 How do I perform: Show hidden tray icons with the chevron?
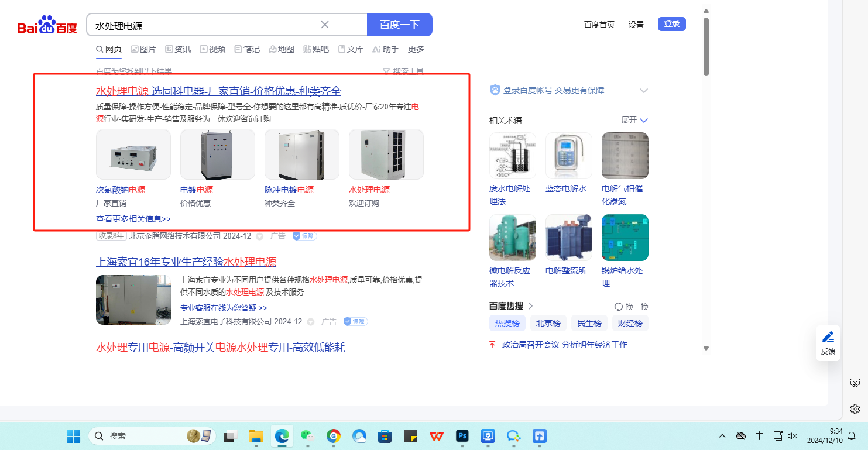point(722,436)
